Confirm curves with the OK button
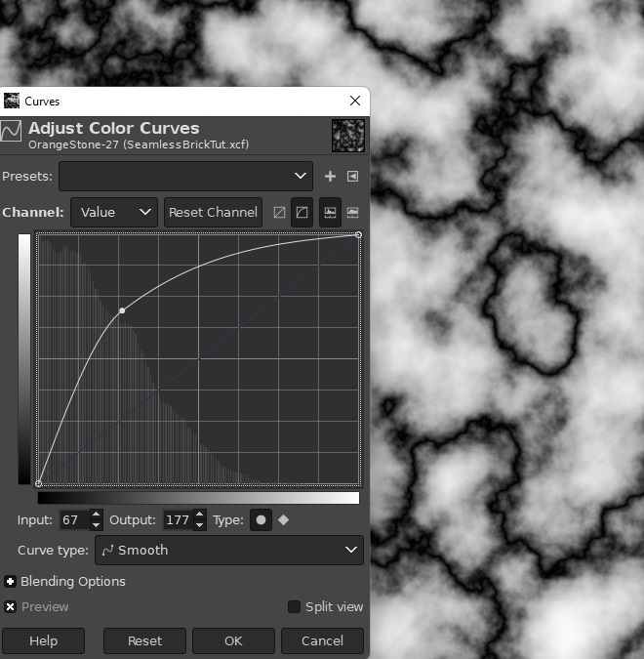644x659 pixels. click(x=233, y=641)
